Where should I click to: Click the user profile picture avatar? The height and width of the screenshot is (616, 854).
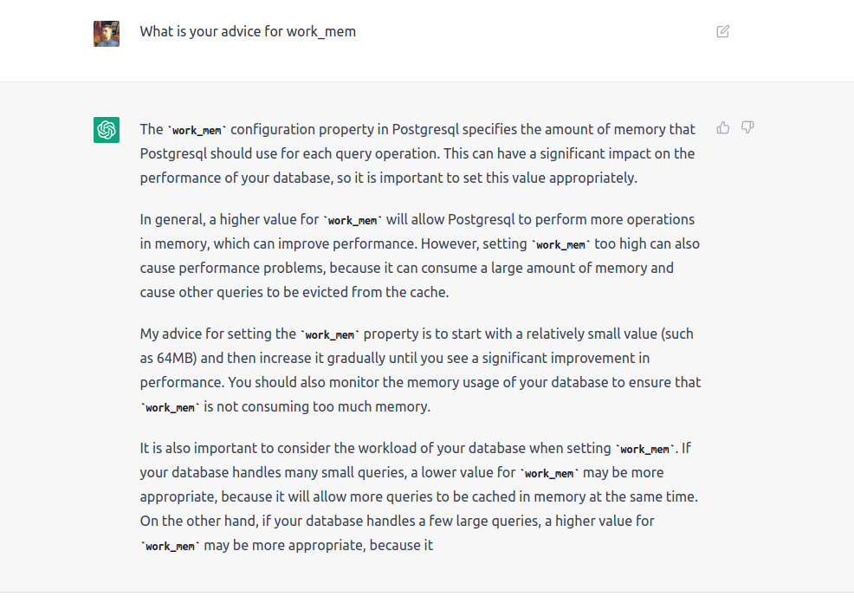click(106, 34)
